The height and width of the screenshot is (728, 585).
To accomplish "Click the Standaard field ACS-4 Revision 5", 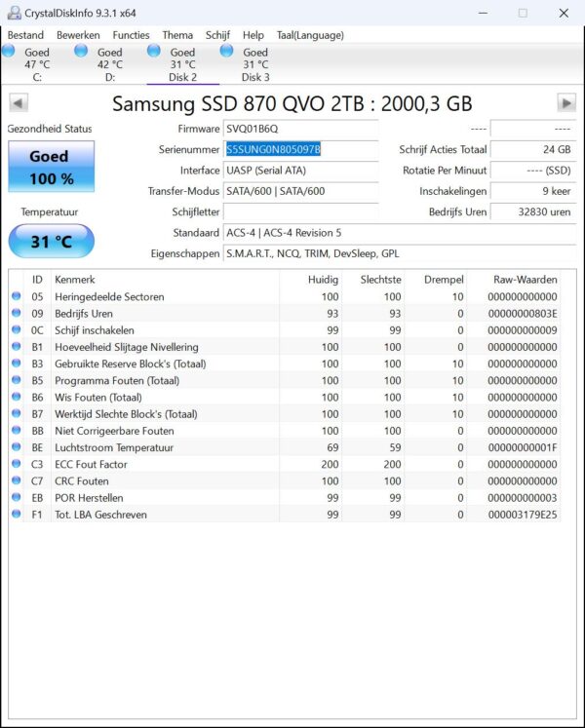I will [x=400, y=233].
